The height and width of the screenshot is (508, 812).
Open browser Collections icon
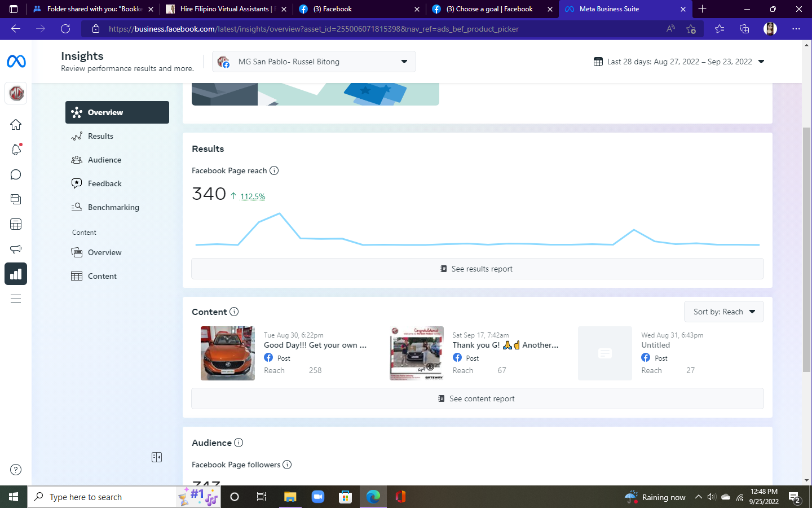click(x=744, y=29)
